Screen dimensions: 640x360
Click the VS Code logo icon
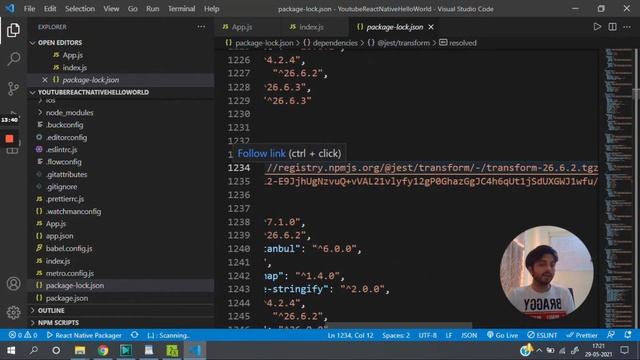click(x=10, y=8)
